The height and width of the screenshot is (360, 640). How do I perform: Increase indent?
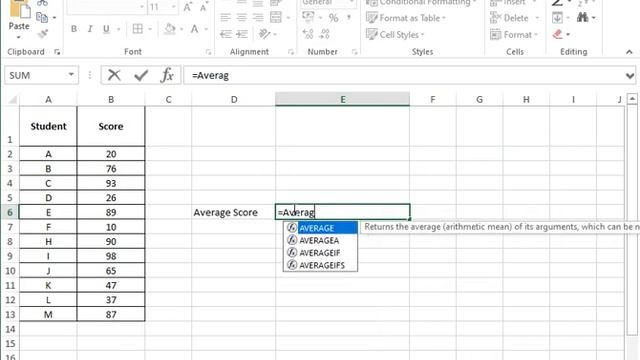[x=242, y=34]
